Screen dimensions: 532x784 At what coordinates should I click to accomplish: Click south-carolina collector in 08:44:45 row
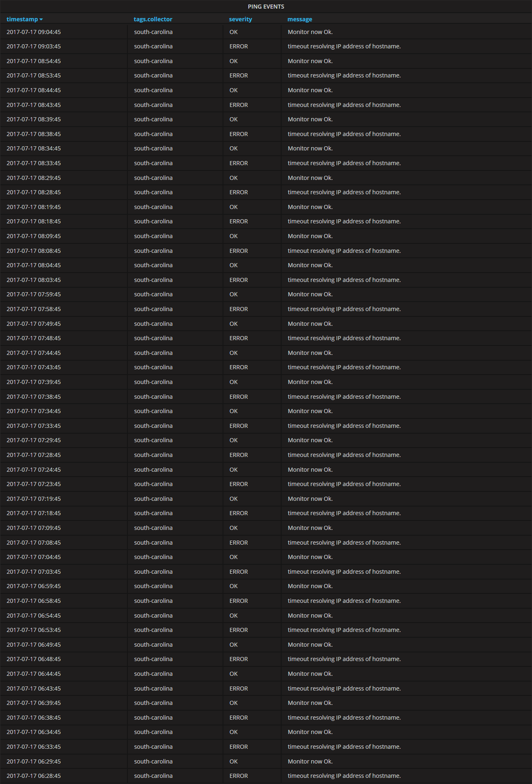click(153, 90)
